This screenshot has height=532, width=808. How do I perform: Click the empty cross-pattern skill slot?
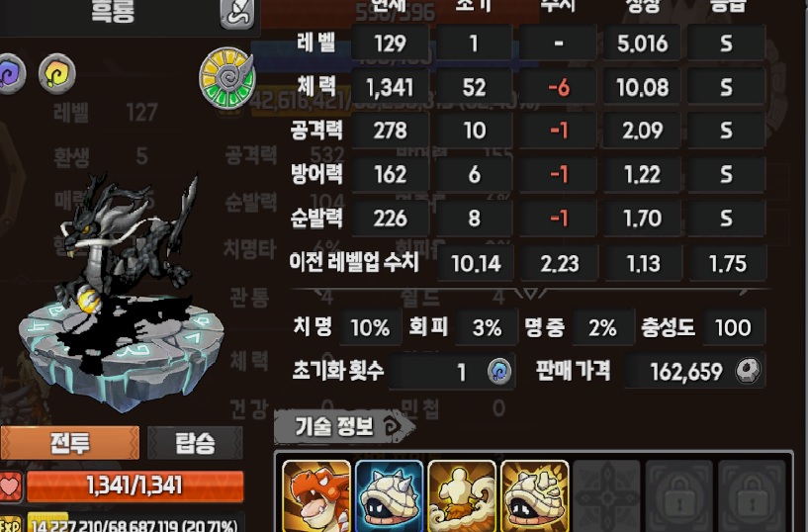[606, 496]
